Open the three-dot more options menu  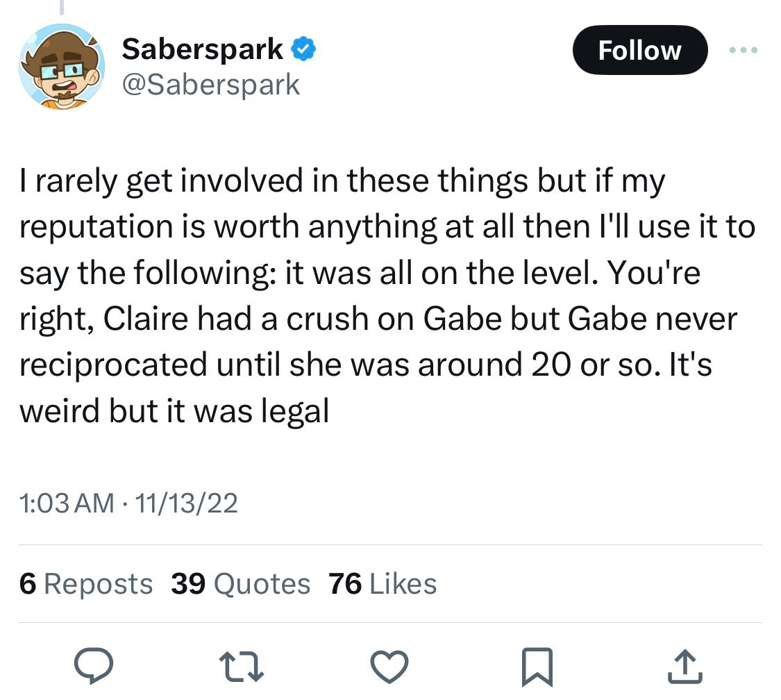[x=744, y=50]
